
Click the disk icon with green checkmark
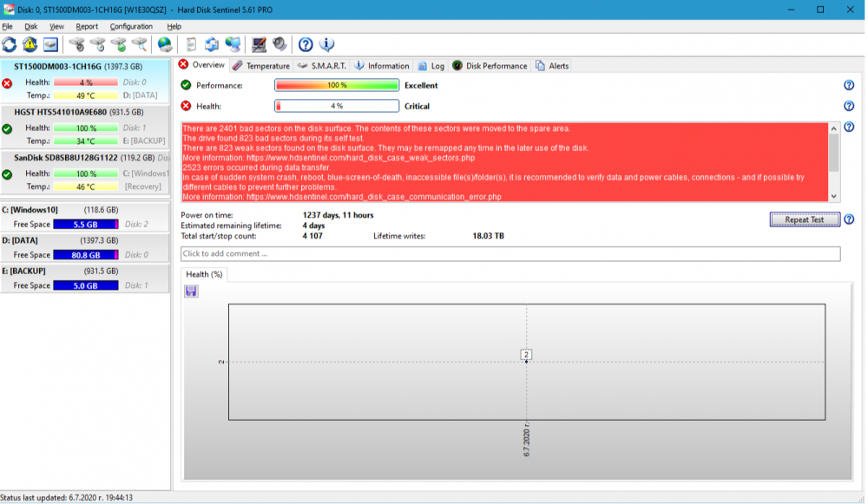pos(118,44)
